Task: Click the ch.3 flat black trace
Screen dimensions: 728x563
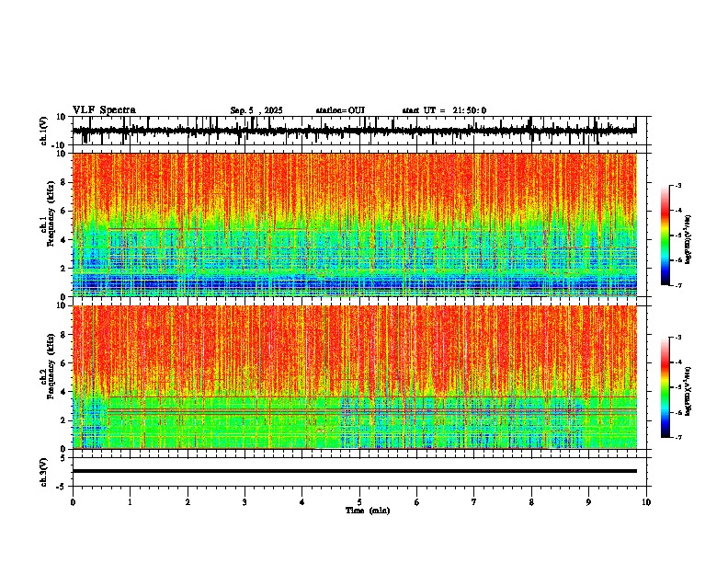Action: pos(355,471)
